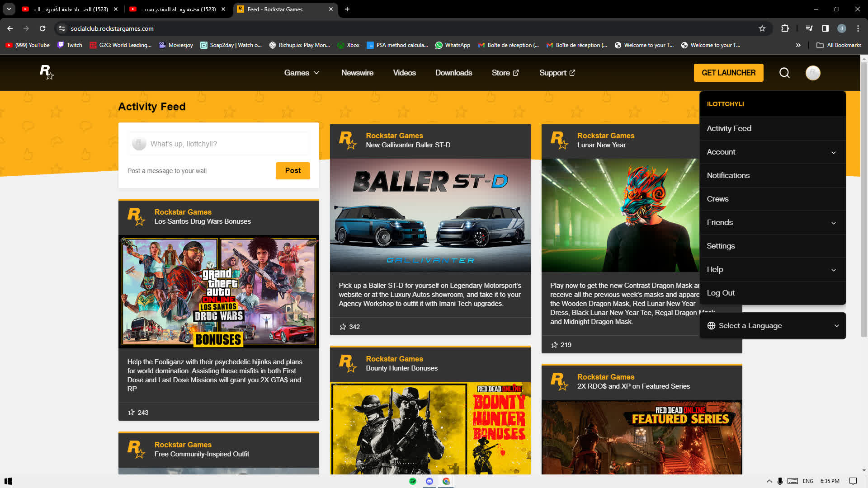
Task: Choose Log Out in profile menu
Action: pyautogui.click(x=773, y=293)
